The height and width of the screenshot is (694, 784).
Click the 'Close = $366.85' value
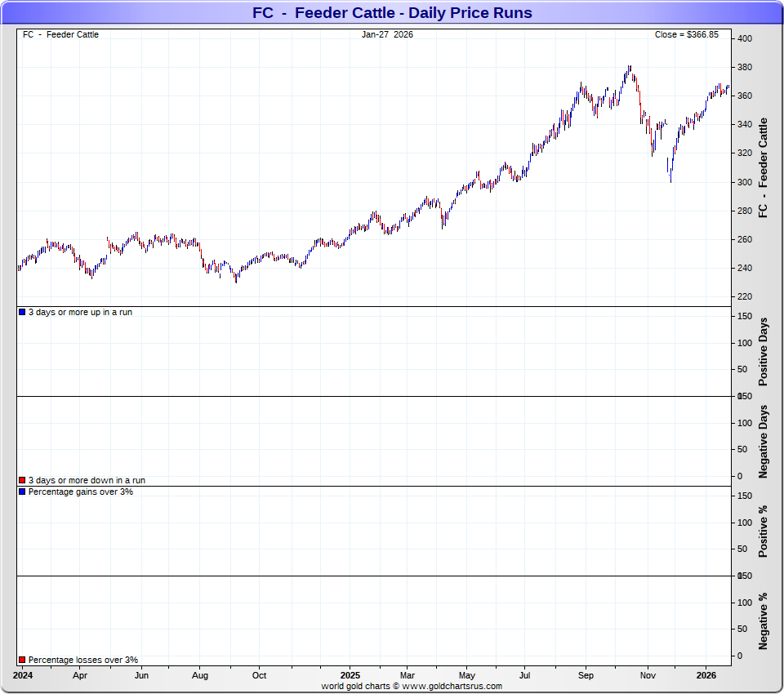click(x=687, y=34)
